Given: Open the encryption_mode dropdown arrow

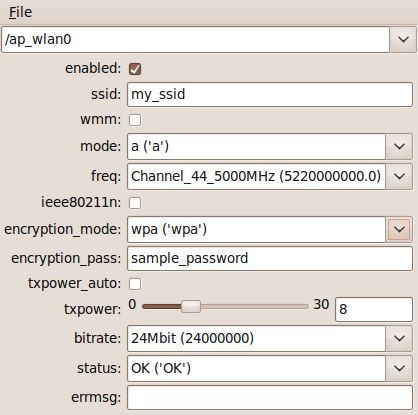Looking at the screenshot, I should pyautogui.click(x=399, y=229).
